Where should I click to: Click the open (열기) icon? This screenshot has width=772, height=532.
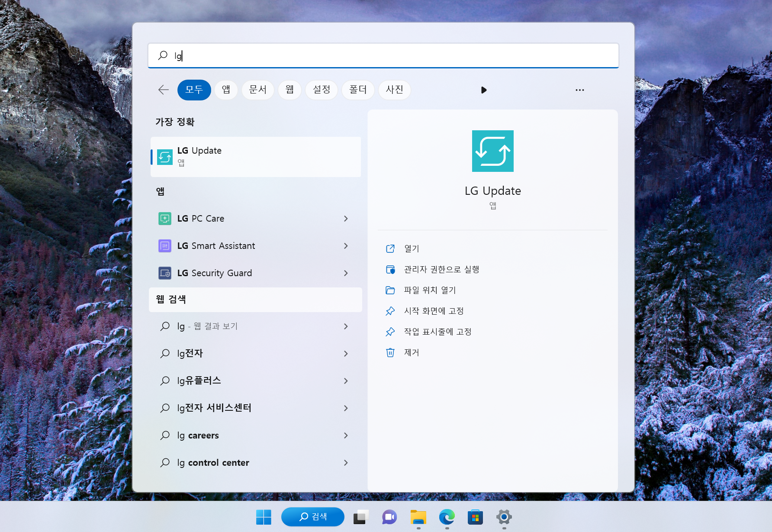coord(390,248)
